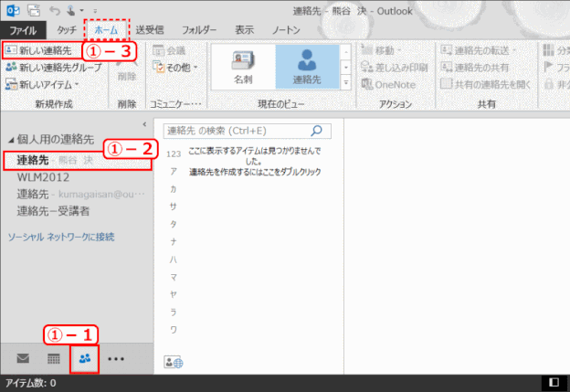Image resolution: width=570 pixels, height=392 pixels.
Task: Select the 連絡先 view in gallery
Action: (307, 67)
